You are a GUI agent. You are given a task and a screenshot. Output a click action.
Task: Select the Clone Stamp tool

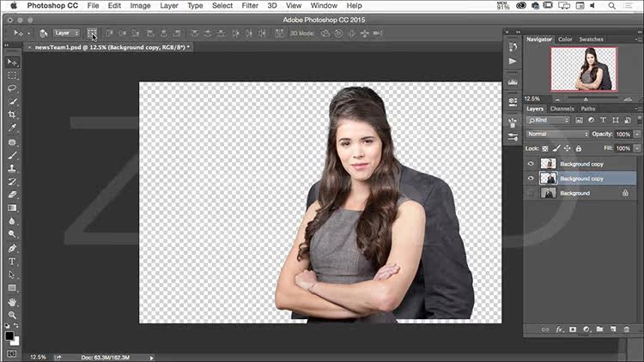[x=12, y=168]
